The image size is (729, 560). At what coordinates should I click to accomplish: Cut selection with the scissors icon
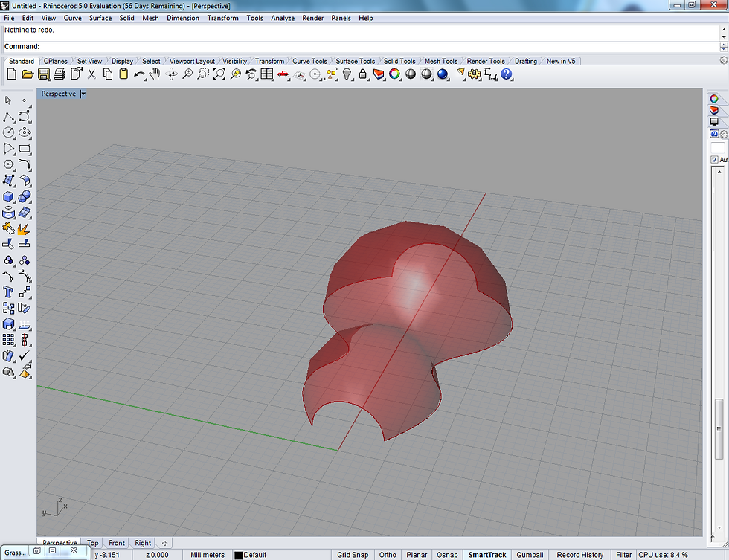(x=91, y=74)
